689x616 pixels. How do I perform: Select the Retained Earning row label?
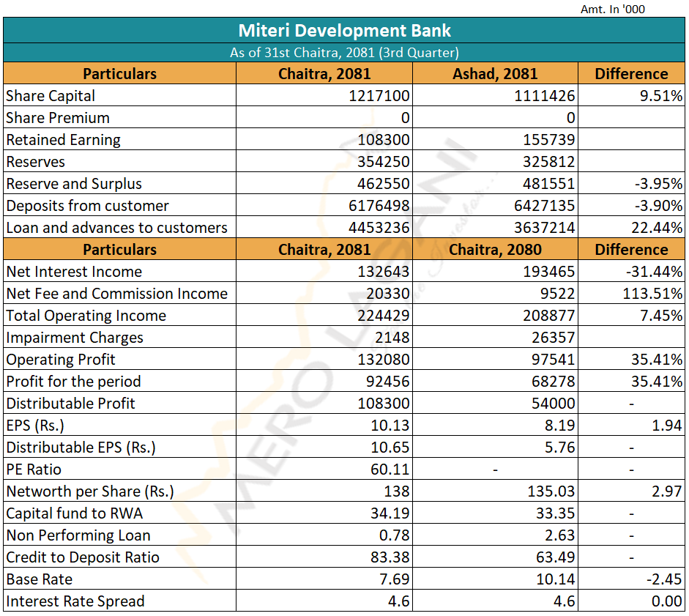tap(63, 140)
